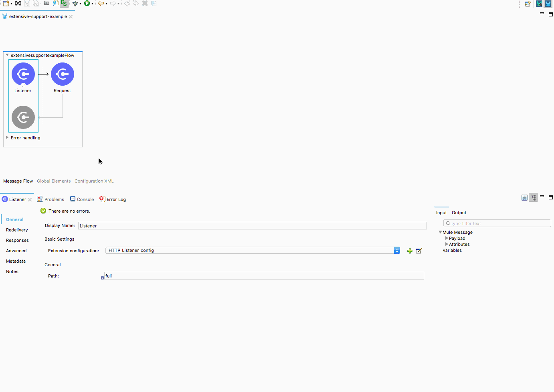Add a new extension configuration with the plus icon
The width and height of the screenshot is (554, 392).
(x=410, y=251)
